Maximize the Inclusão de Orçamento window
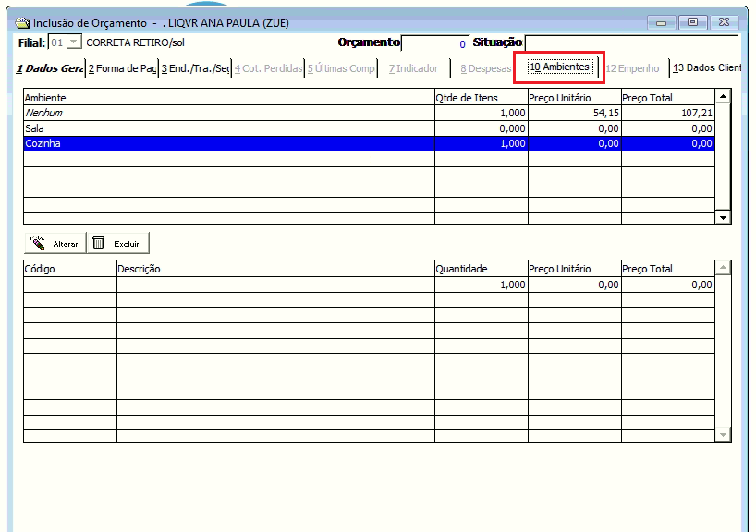756x532 pixels. pyautogui.click(x=692, y=23)
